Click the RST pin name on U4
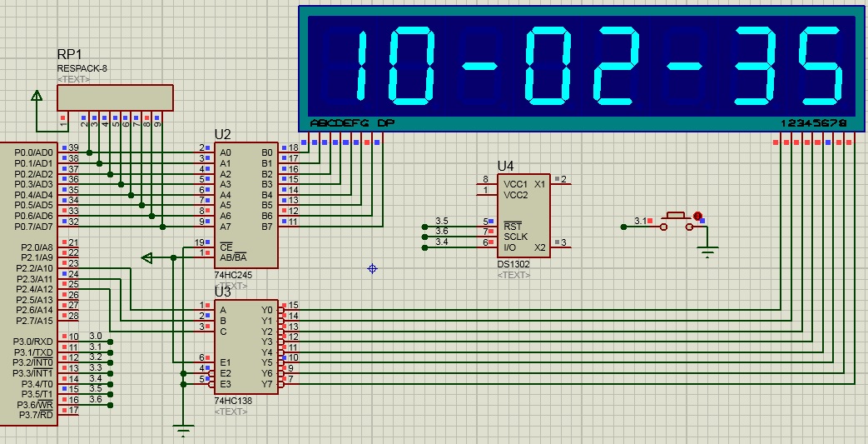 [x=513, y=226]
